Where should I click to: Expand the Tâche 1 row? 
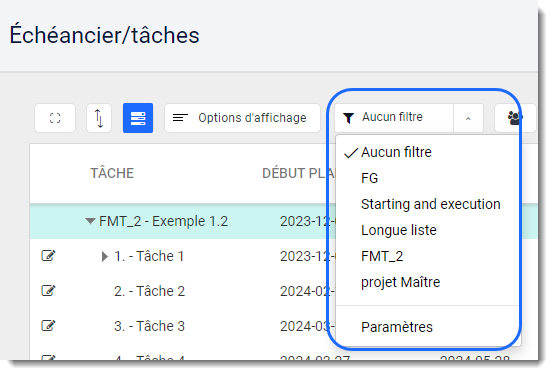(104, 256)
